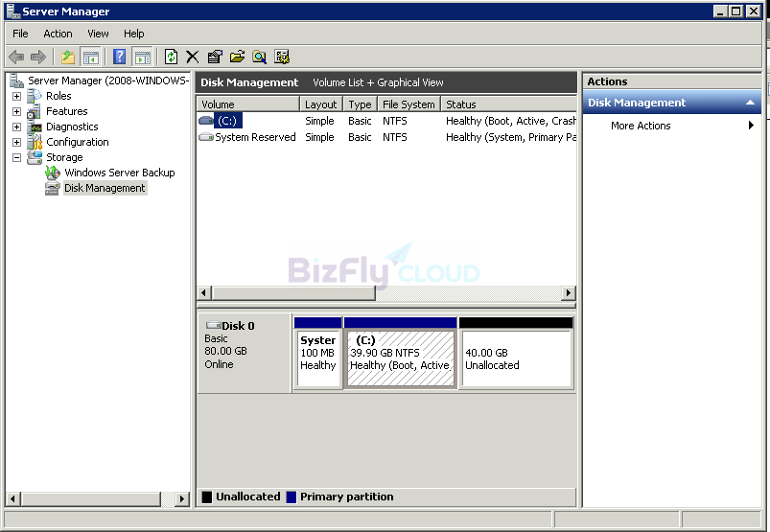
Task: Click the System Reserved drive icon
Action: [206, 137]
